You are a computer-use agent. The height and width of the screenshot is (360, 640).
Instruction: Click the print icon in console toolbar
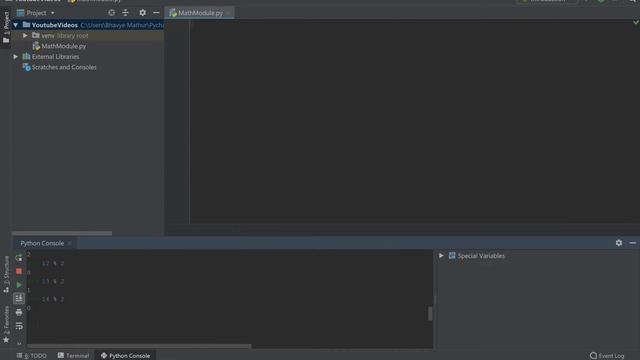[x=19, y=312]
